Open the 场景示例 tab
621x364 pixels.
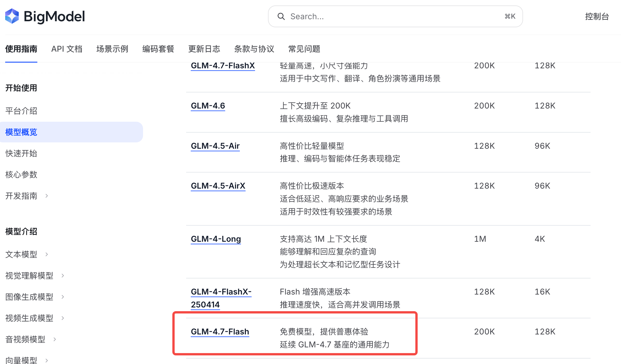coord(112,49)
